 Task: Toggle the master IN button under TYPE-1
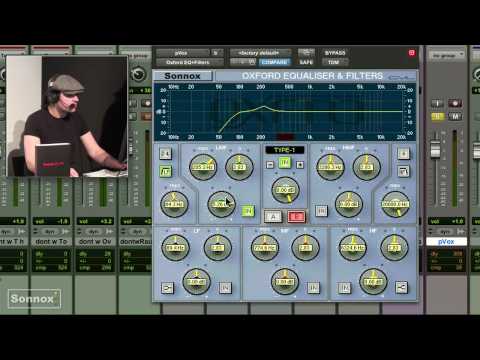[x=285, y=163]
